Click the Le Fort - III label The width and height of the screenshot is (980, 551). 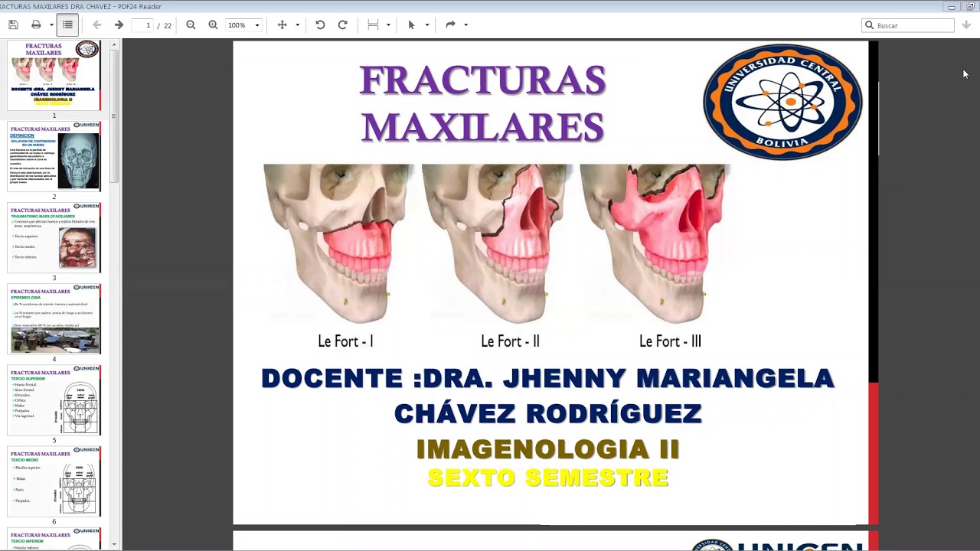pos(670,341)
